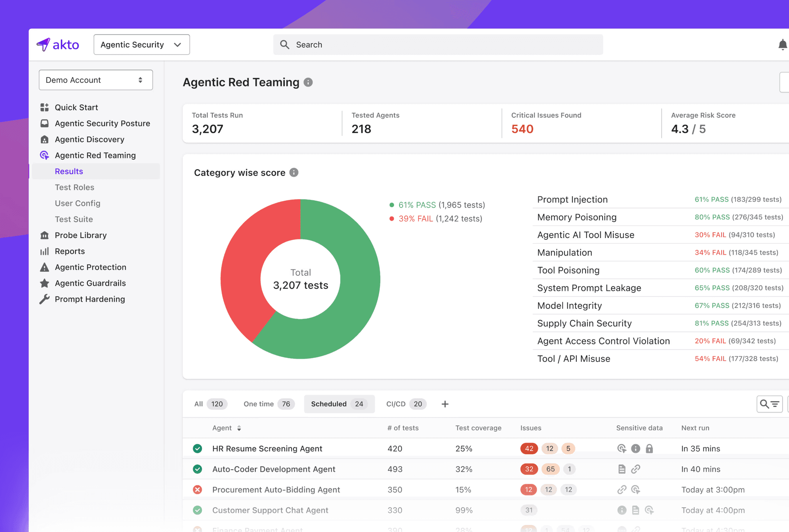Click info icon beside Agentic Red Teaming title
789x532 pixels.
308,82
